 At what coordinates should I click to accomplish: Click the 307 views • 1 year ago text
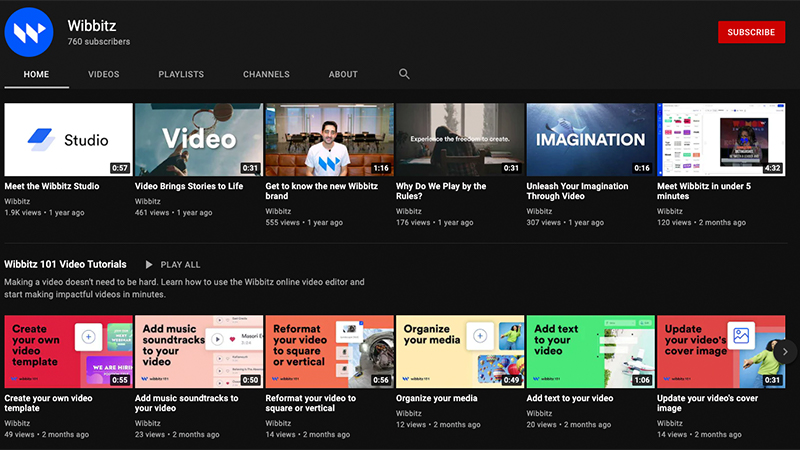(x=565, y=222)
